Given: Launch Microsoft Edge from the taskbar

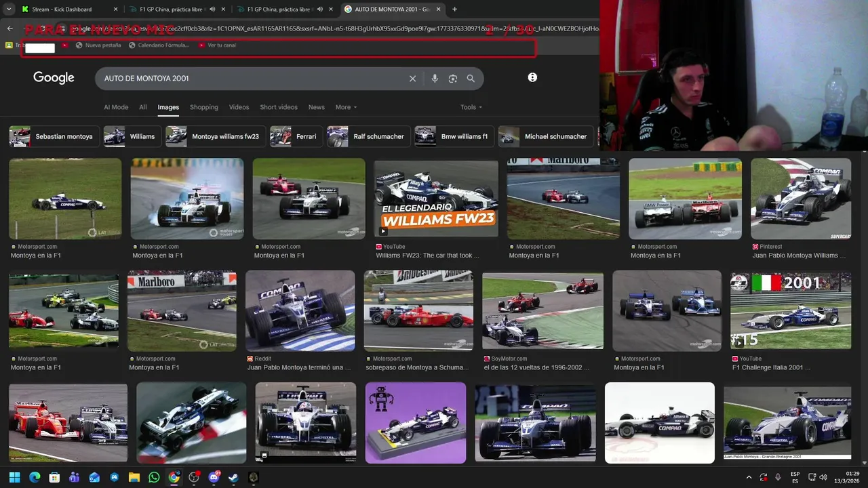Looking at the screenshot, I should (35, 477).
